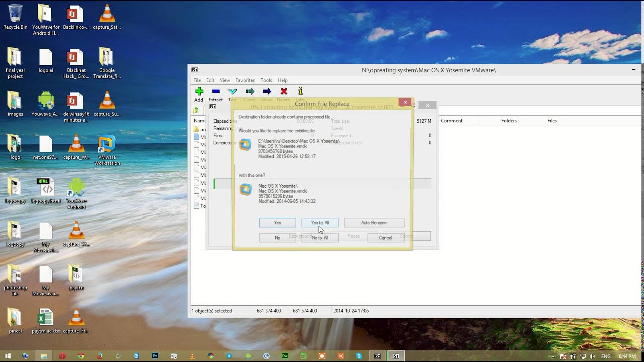This screenshot has height=362, width=644.
Task: Click '1 object(s) selected' status text
Action: tap(212, 311)
